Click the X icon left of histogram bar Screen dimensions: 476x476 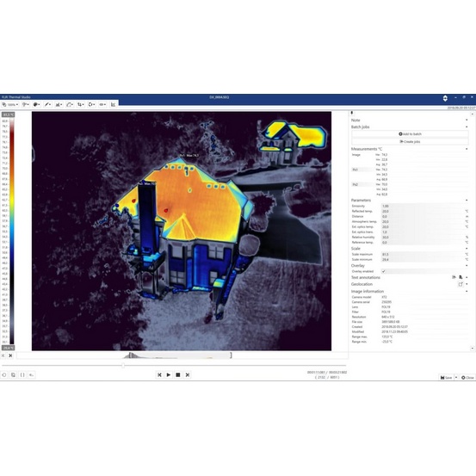[x=10, y=355]
